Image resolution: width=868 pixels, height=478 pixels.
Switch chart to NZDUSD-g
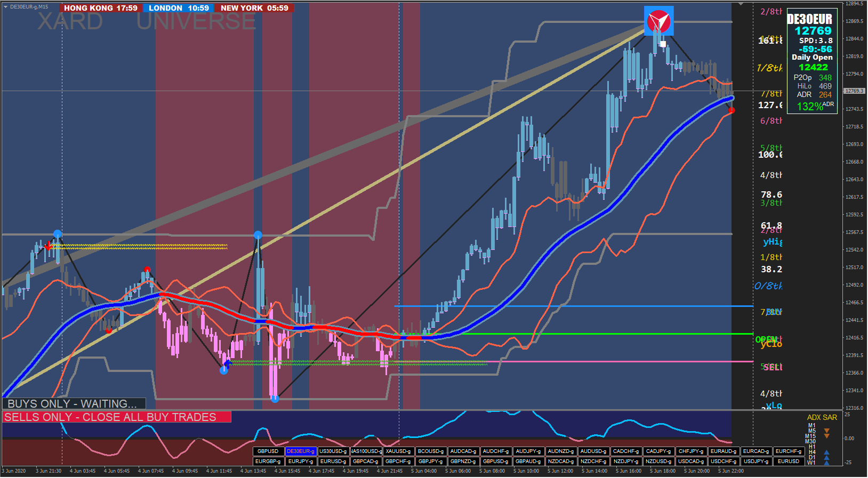[658, 461]
